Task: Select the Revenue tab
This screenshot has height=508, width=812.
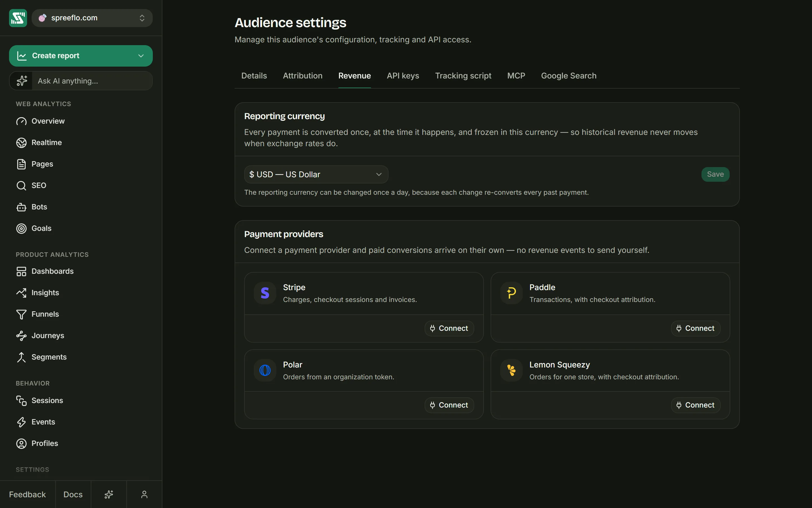Action: [x=354, y=76]
